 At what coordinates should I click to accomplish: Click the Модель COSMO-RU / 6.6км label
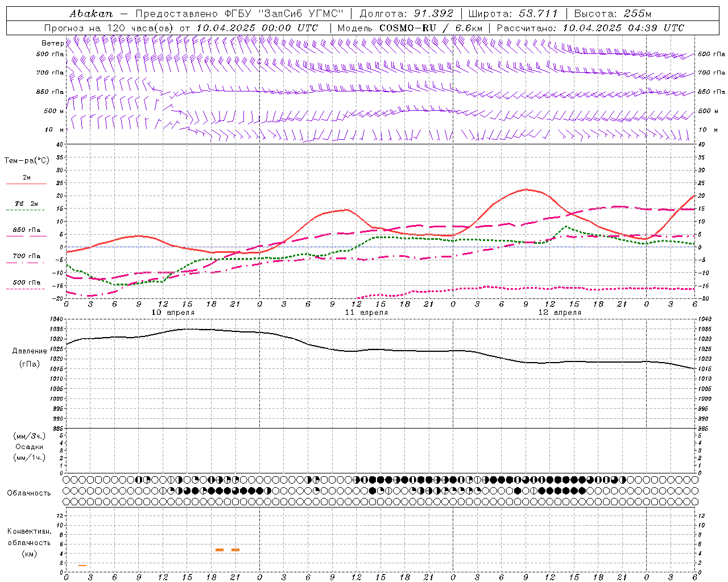[x=409, y=28]
